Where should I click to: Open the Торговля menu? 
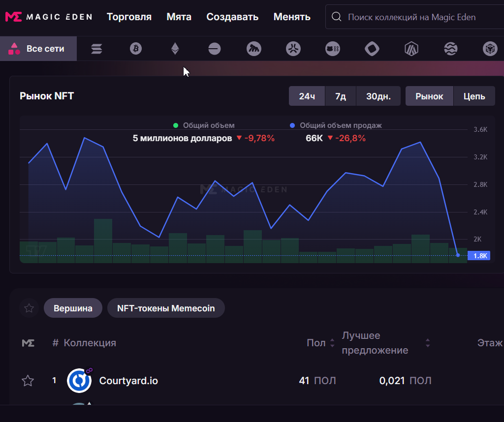[129, 17]
